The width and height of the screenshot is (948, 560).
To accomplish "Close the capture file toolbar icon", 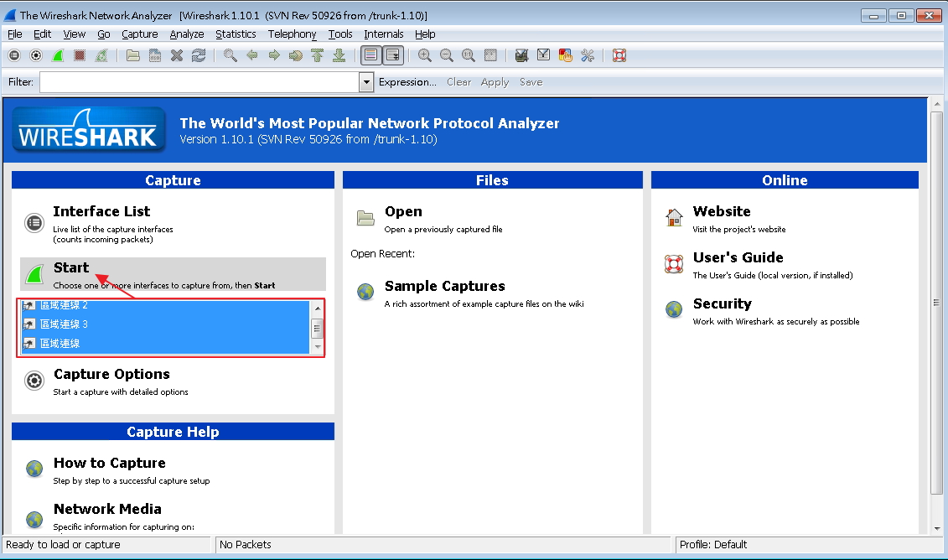I will coord(177,55).
